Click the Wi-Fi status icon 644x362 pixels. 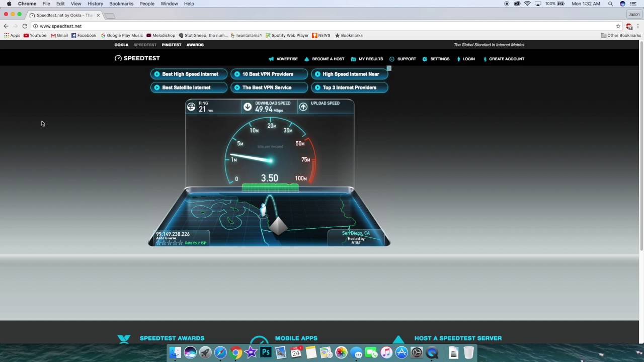[x=527, y=4]
